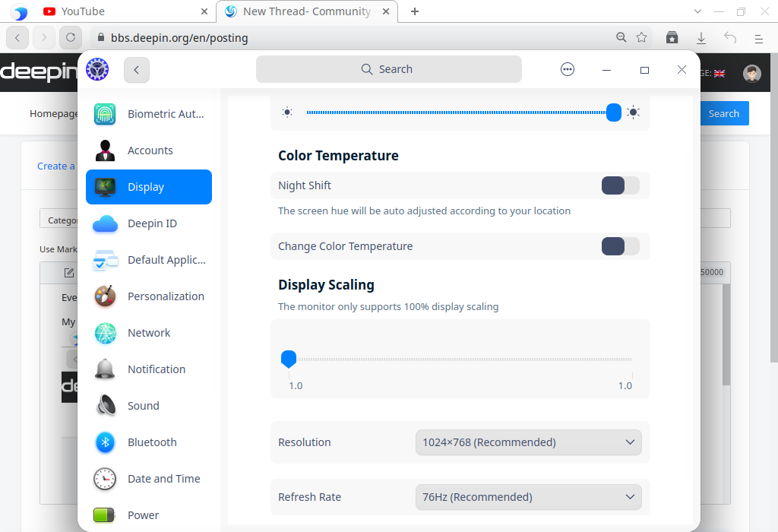Viewport: 778px width, 532px height.
Task: Click the low brightness sun icon
Action: (x=286, y=112)
